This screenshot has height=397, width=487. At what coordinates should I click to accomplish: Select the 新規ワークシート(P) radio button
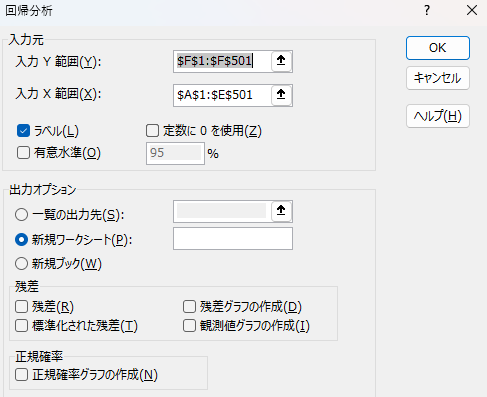point(21,240)
